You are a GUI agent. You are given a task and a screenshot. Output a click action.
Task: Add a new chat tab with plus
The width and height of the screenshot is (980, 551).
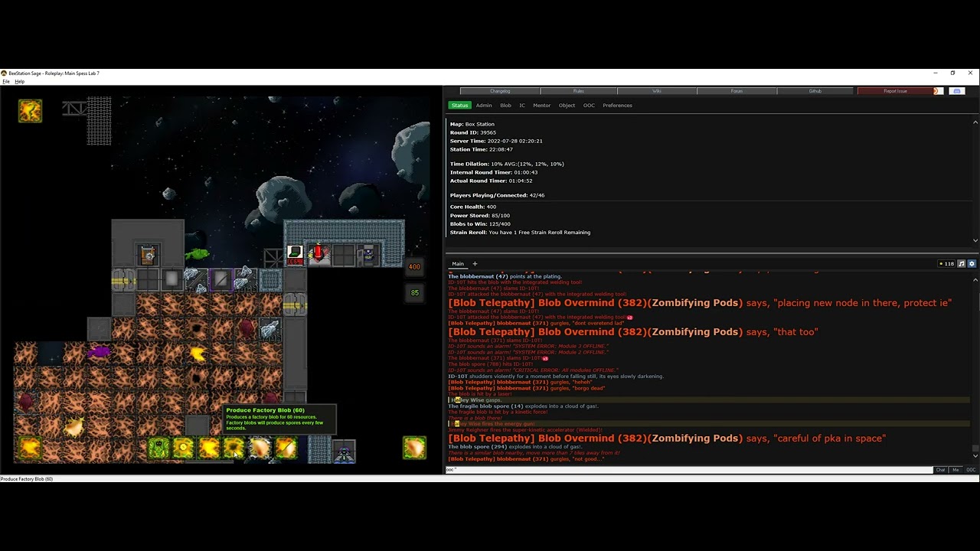pyautogui.click(x=474, y=263)
